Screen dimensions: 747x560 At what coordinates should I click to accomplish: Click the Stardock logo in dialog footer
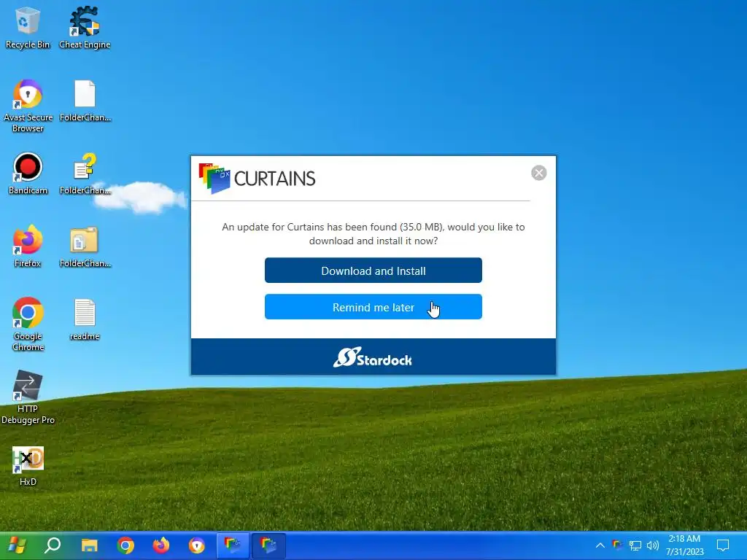373,357
